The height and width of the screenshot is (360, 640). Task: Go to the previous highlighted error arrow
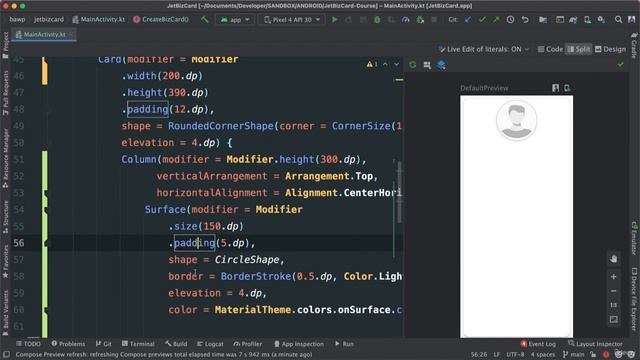(385, 64)
